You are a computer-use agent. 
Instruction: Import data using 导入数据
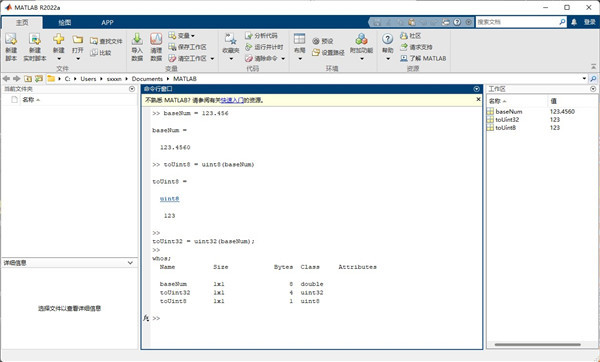pos(137,47)
